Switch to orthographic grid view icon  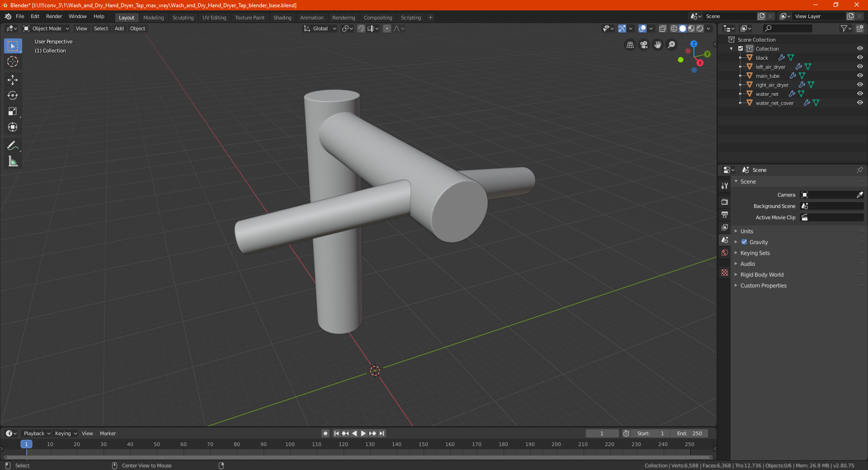[x=630, y=45]
